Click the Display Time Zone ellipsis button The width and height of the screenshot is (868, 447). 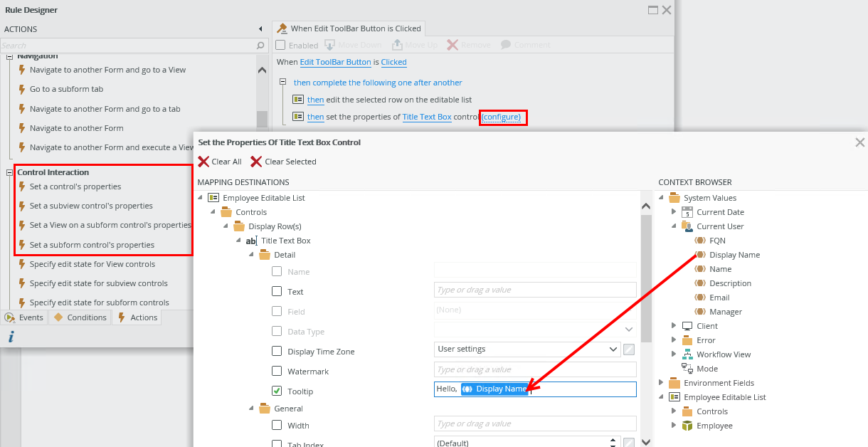click(x=629, y=349)
